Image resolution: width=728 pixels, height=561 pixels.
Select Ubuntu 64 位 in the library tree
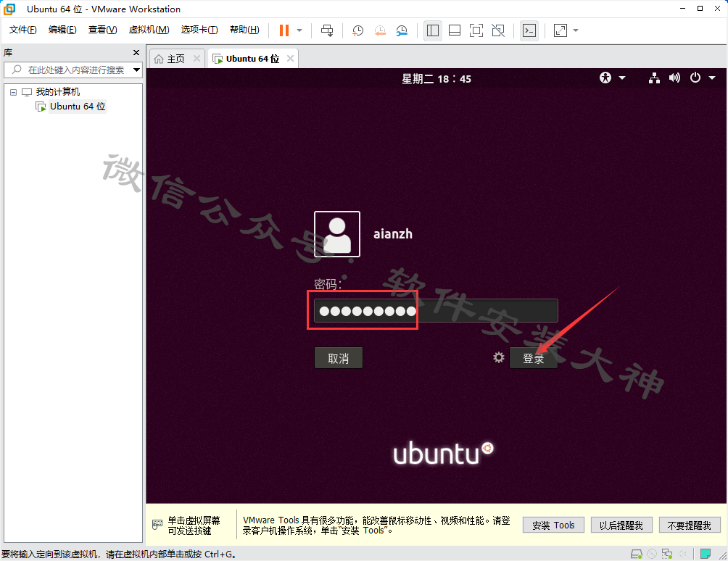78,107
